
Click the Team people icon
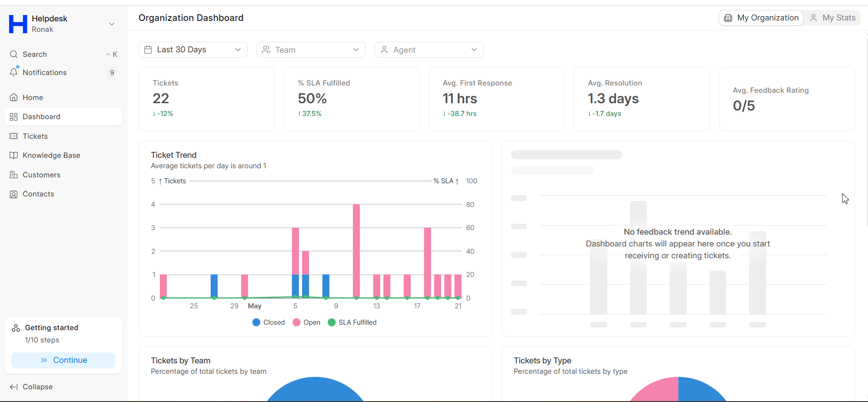pos(267,50)
